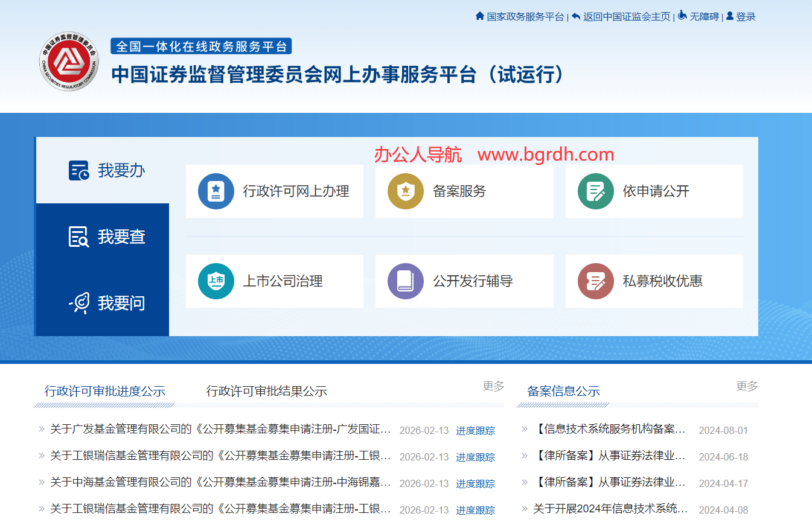Click the return arrow icon before 返回中国证监会主页
Screen dimensions: 812x522
[576, 16]
